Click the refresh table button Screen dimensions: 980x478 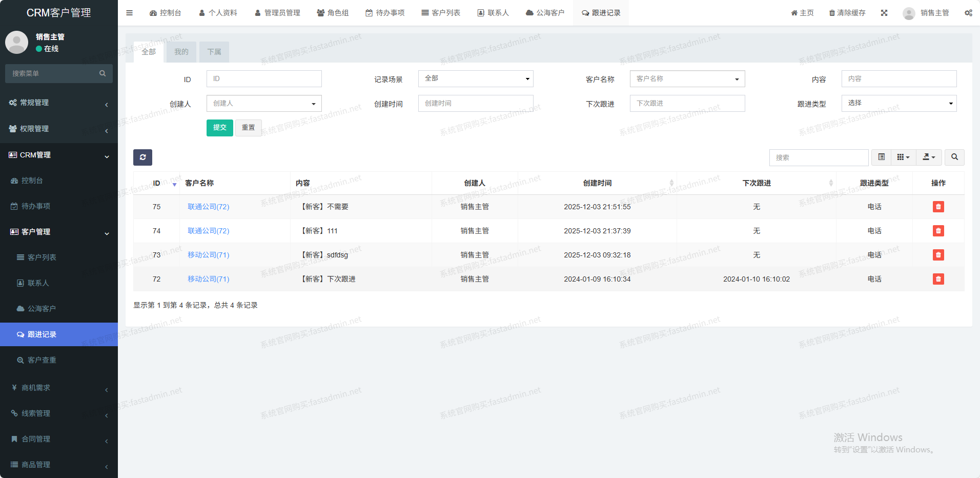click(x=142, y=157)
